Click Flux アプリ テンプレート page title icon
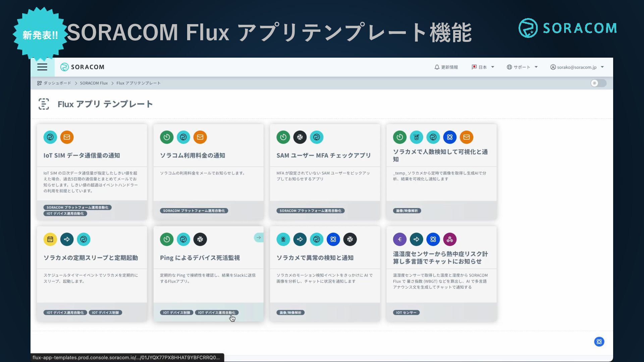644x362 pixels. pos(44,104)
